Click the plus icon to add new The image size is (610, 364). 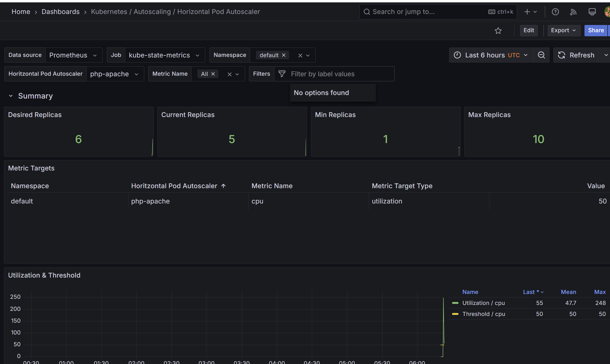[527, 12]
